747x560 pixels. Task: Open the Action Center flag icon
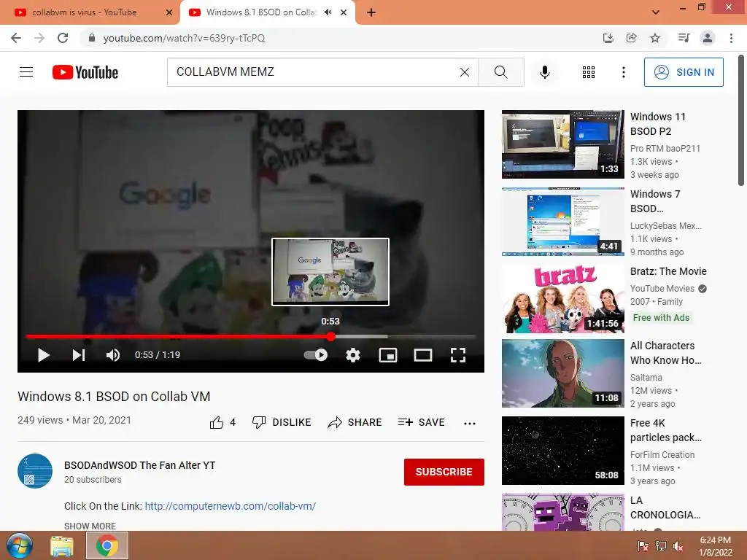click(x=643, y=546)
